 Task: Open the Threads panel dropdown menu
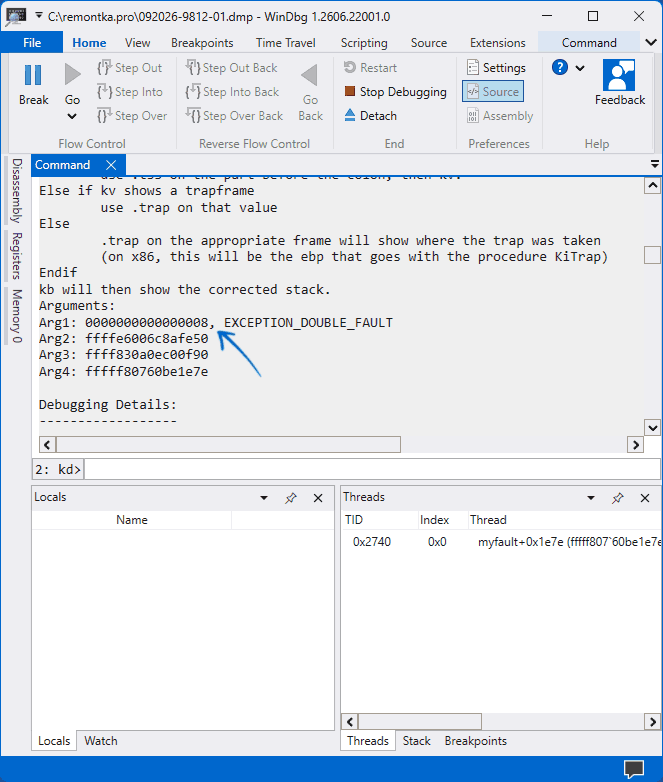(x=591, y=498)
